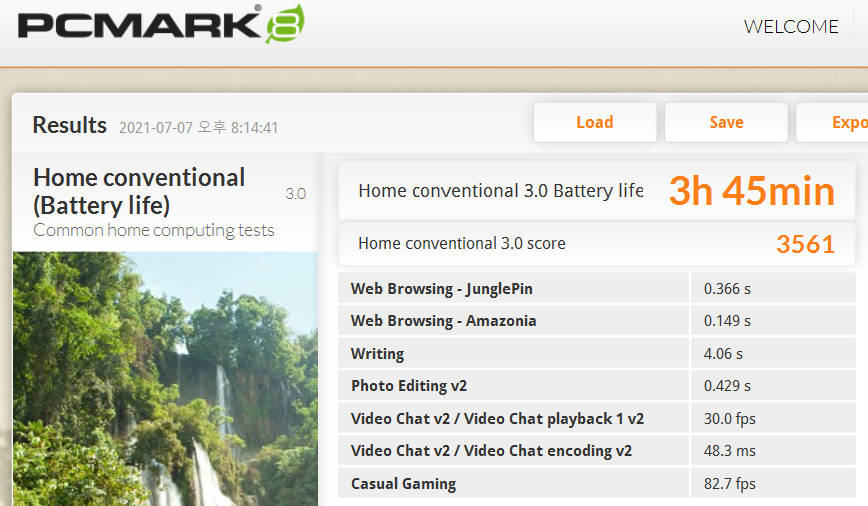The image size is (868, 506).
Task: Click the 3h 45min battery life value
Action: click(x=752, y=191)
